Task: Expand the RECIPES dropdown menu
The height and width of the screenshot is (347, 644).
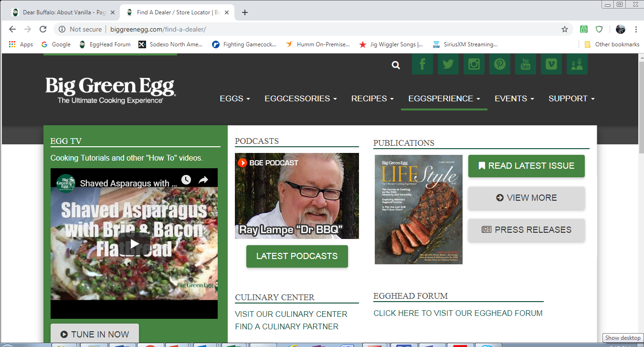Action: (x=372, y=98)
